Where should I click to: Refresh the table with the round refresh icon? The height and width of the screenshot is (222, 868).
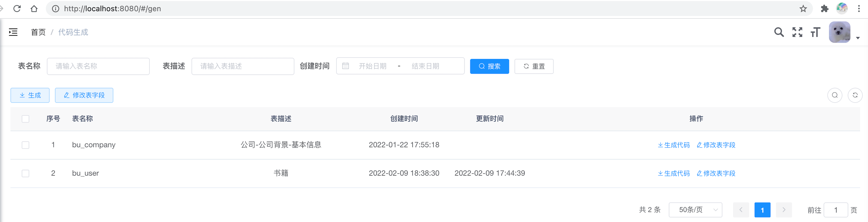pos(855,95)
